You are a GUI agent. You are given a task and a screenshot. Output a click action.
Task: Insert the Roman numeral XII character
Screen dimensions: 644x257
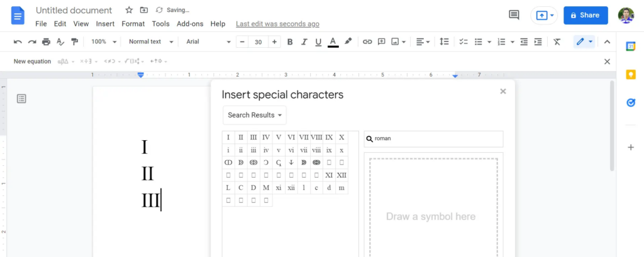point(341,175)
